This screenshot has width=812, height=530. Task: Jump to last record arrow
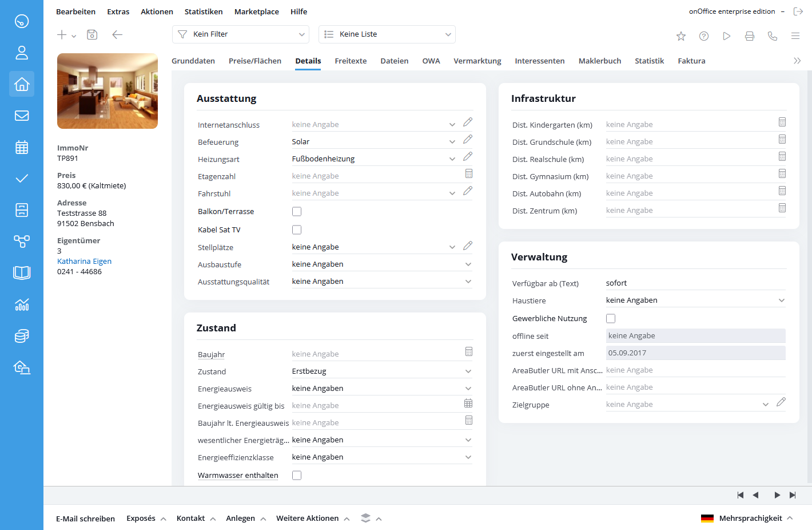[793, 495]
